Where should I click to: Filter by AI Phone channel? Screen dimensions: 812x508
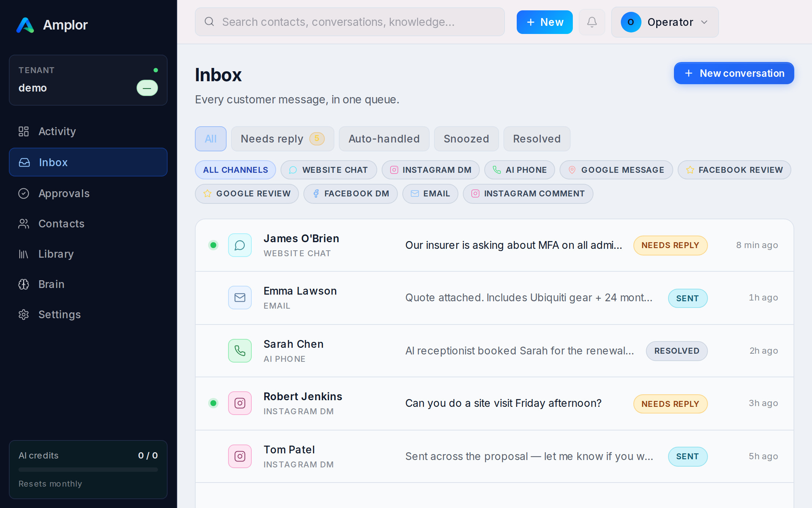coord(520,170)
